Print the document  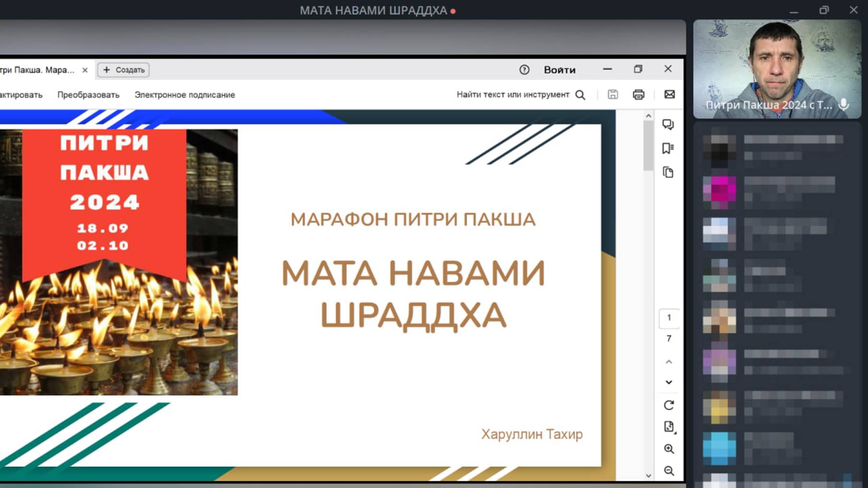click(638, 94)
